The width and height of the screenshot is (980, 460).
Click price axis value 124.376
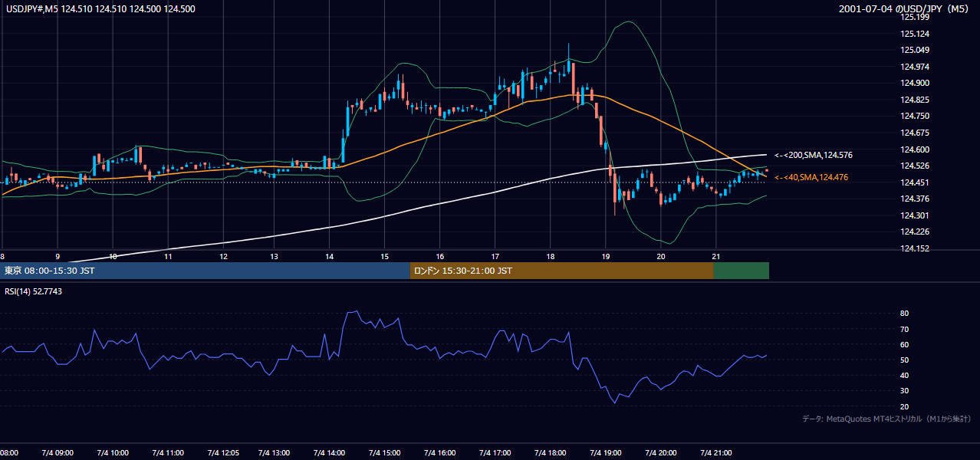915,199
